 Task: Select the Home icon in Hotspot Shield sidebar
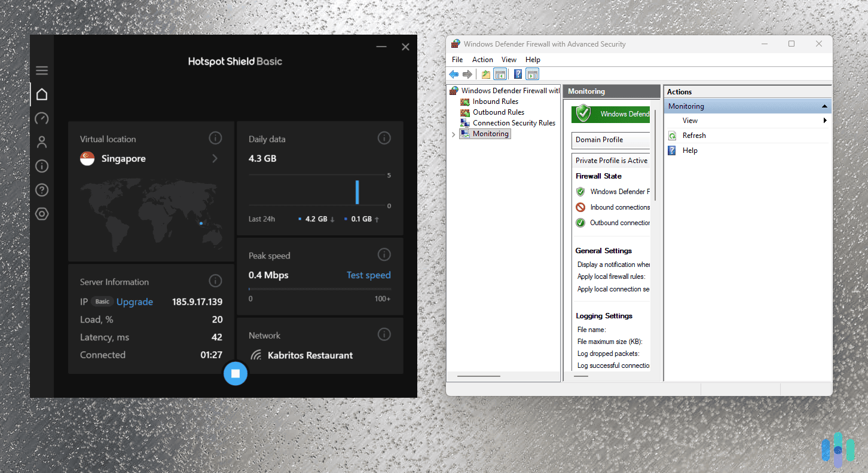[x=42, y=94]
